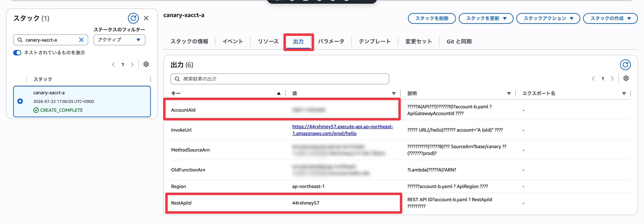This screenshot has height=224, width=644.
Task: Click the 検索結果の出力 search field
Action: point(279,79)
